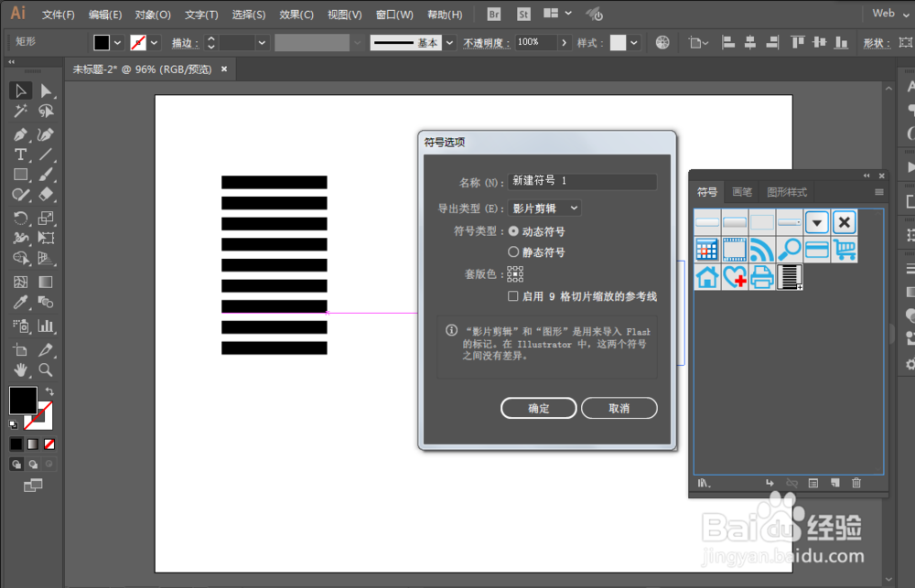Open the stroke weight dropdown
915x588 pixels.
tap(262, 43)
